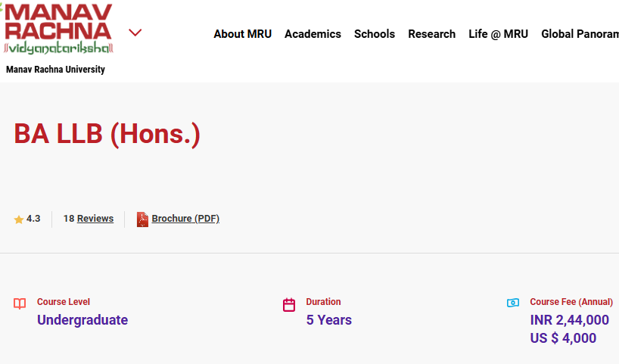Click the 4.3 rating value

[x=33, y=219]
